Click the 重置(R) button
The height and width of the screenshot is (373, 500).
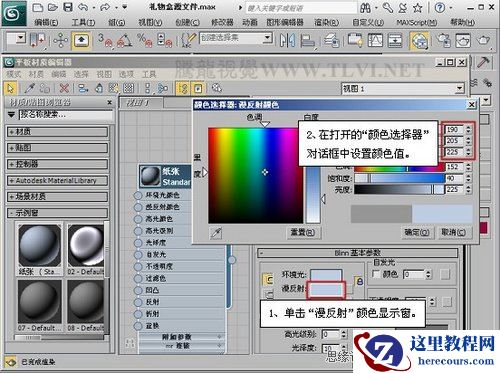click(304, 232)
